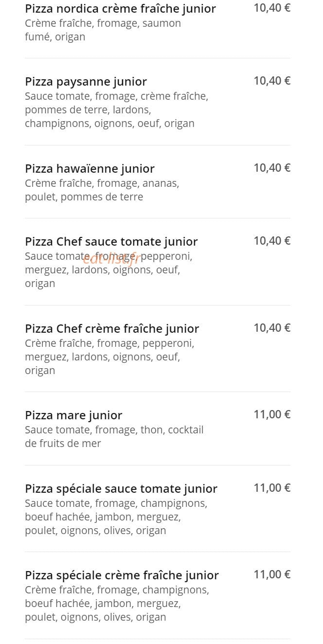The width and height of the screenshot is (323, 644).
Task: Select Pizza spéciale sauce tomate junior
Action: (x=121, y=489)
